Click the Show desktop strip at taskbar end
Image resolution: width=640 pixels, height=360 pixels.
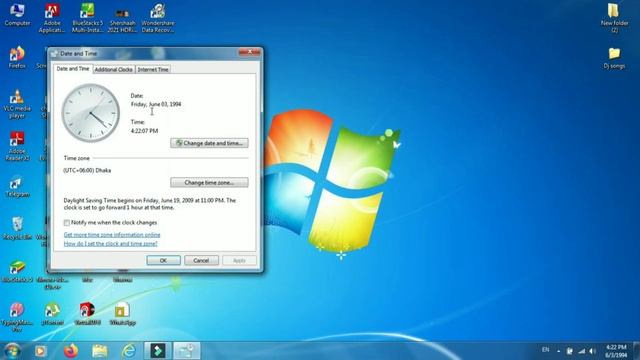636,351
